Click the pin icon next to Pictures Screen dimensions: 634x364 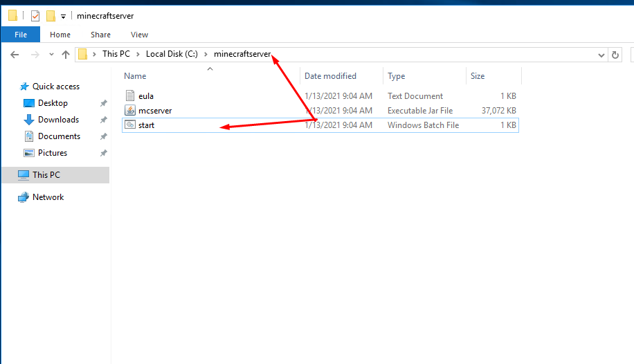point(104,153)
